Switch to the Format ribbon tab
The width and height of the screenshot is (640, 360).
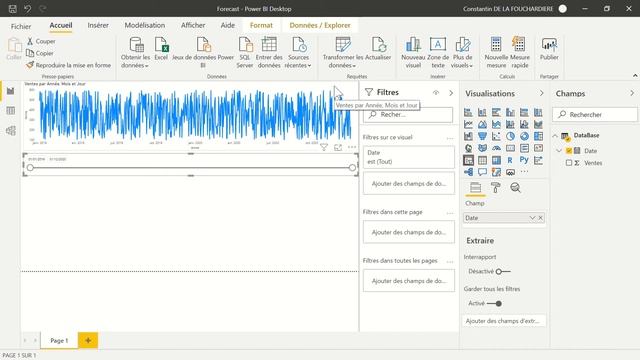point(261,25)
